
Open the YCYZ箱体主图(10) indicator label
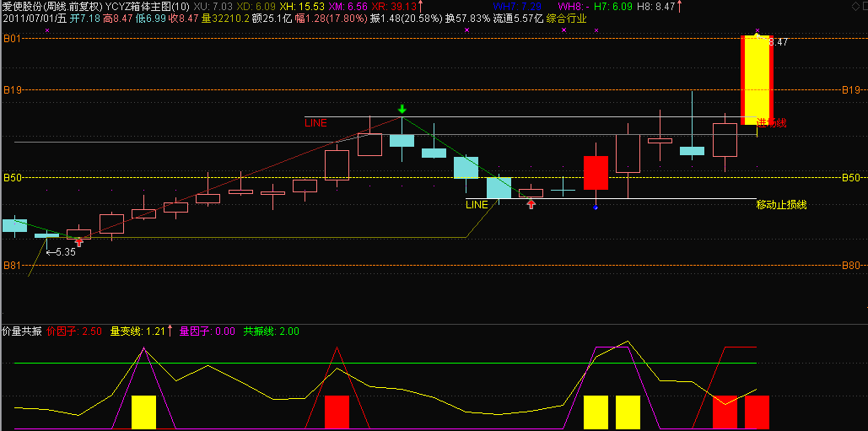pos(147,7)
